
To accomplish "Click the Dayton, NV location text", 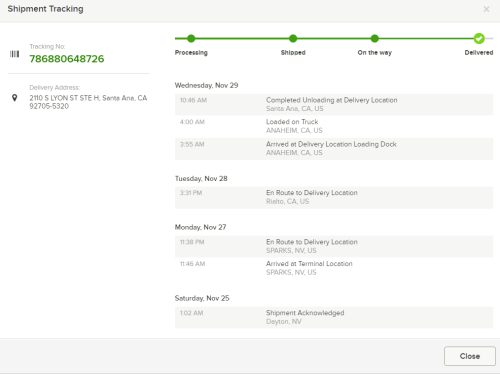I will (x=284, y=322).
